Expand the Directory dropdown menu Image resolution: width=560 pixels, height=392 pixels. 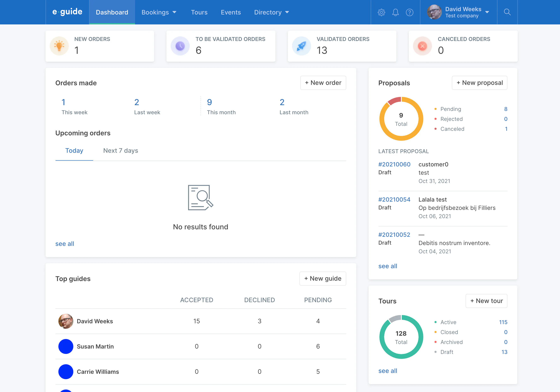[272, 12]
